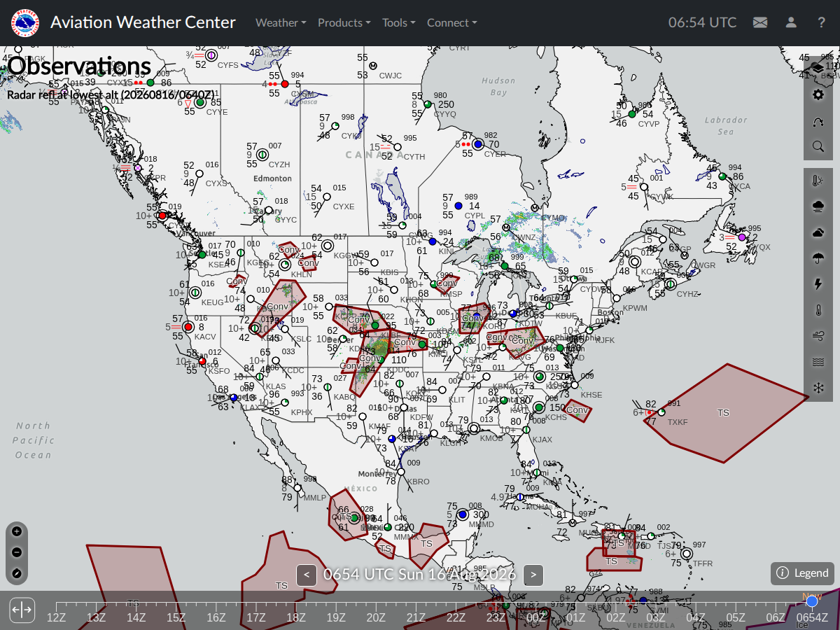Expand the Weather dropdown menu
Screen dimensions: 840x630
[x=281, y=22]
